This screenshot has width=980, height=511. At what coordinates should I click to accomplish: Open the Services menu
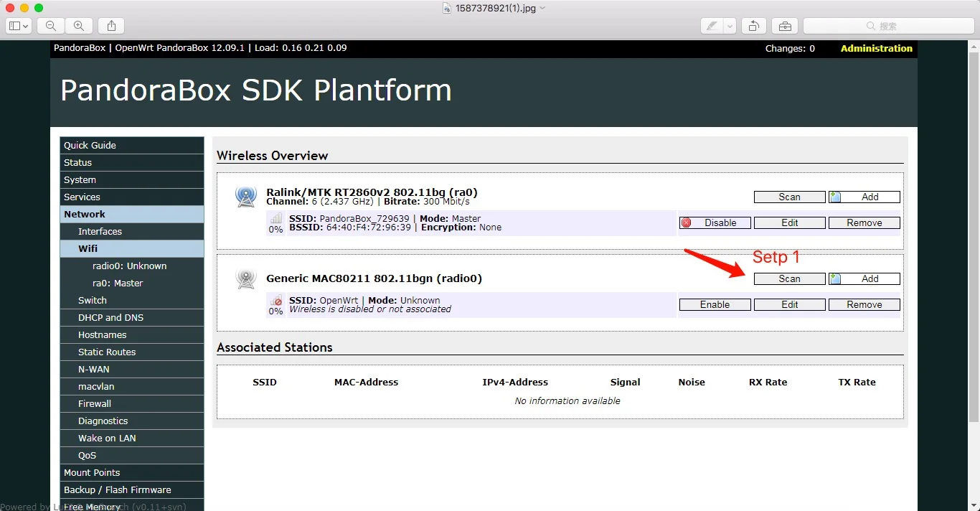tap(132, 197)
